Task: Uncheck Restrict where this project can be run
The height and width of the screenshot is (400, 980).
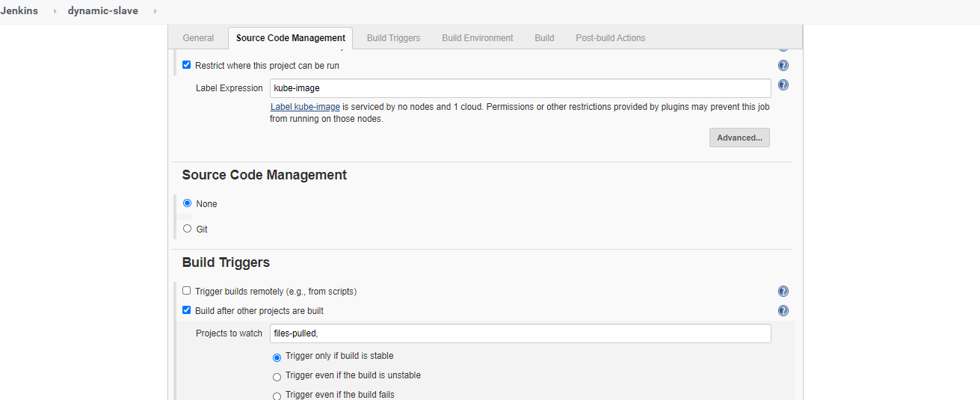Action: (187, 65)
